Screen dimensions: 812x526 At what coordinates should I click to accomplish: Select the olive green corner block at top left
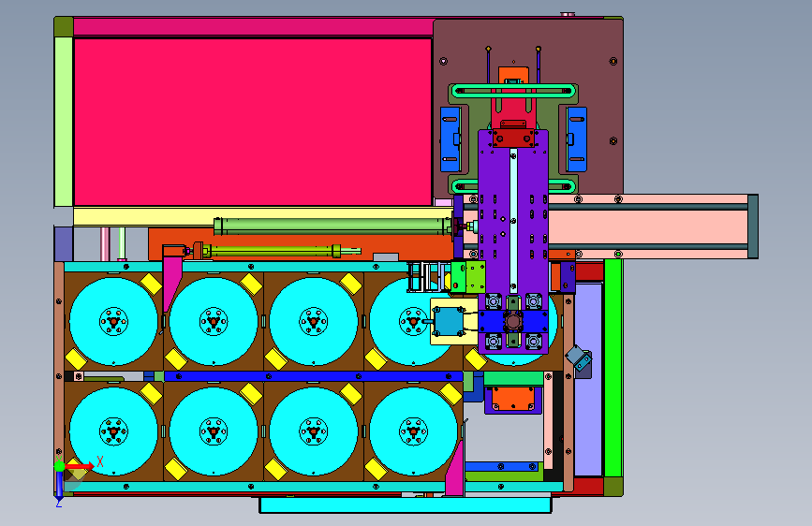tap(64, 27)
